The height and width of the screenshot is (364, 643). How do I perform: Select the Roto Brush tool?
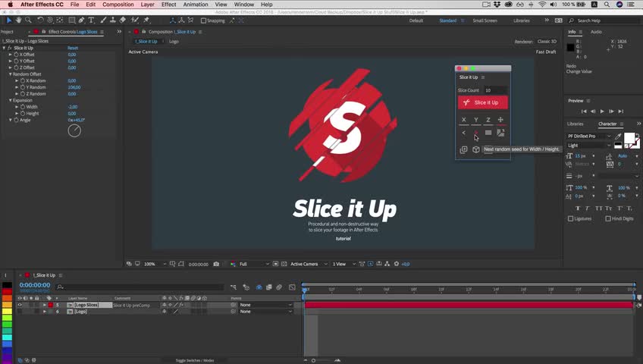tap(134, 20)
